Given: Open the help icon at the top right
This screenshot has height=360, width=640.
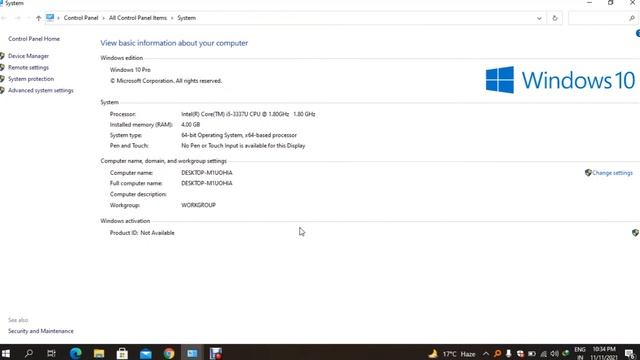Looking at the screenshot, I should [x=638, y=33].
